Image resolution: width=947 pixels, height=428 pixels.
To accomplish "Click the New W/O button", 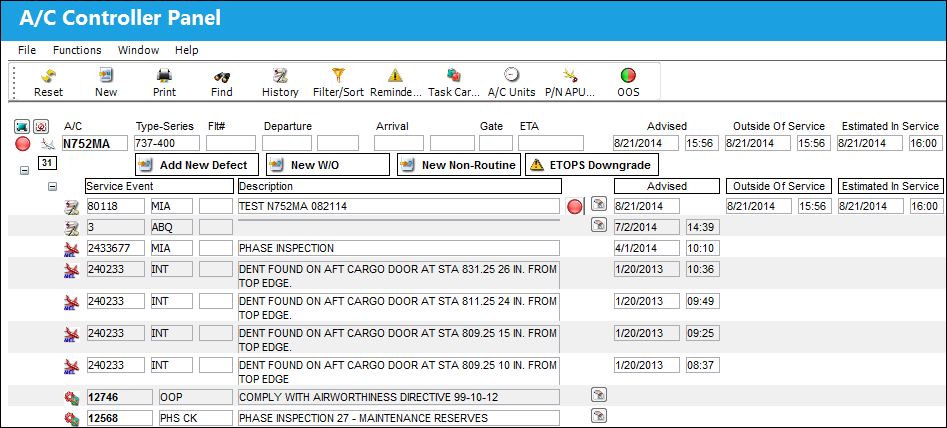I will pos(328,165).
